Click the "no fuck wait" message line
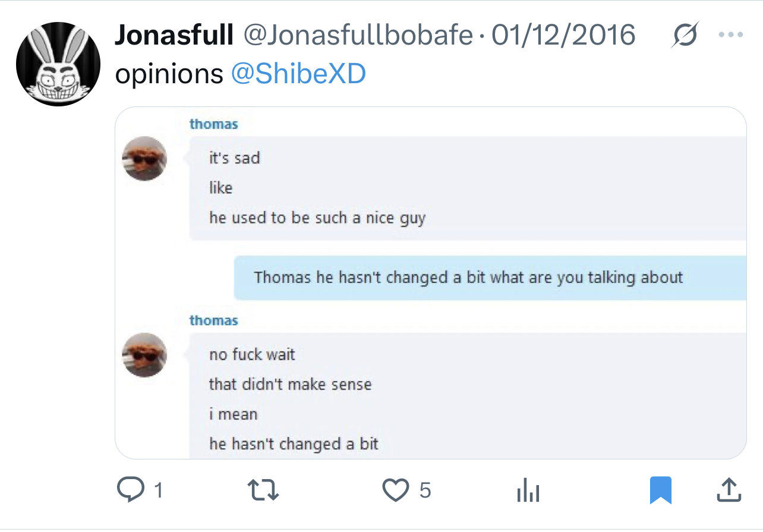 252,355
